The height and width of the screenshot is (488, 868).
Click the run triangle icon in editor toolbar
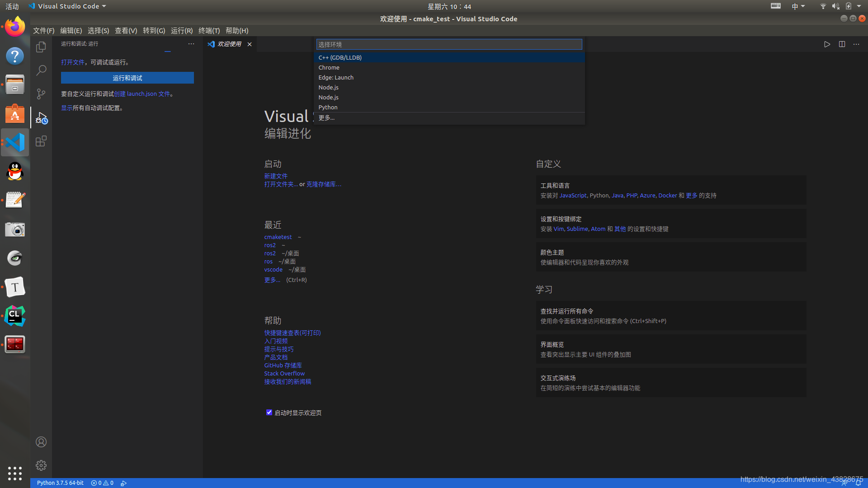click(827, 44)
